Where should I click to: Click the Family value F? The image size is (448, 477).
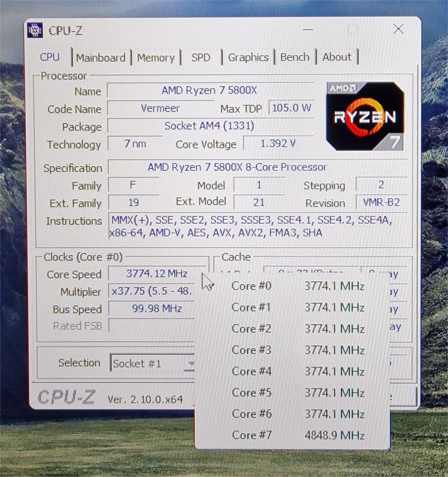tap(133, 185)
